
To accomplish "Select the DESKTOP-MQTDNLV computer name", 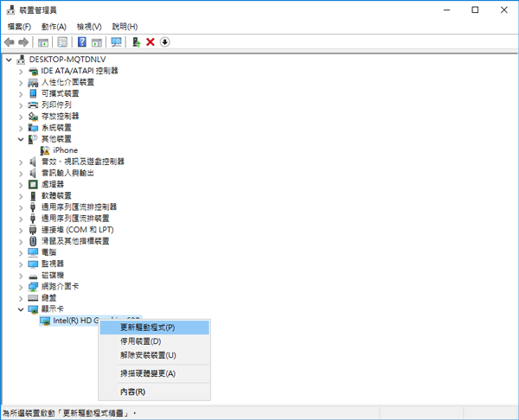I will pos(67,60).
